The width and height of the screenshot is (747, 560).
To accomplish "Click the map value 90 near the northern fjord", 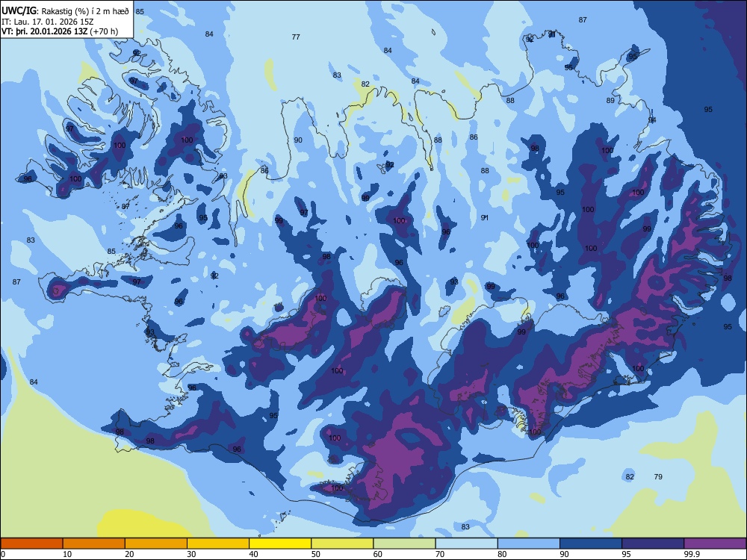I will pos(298,140).
